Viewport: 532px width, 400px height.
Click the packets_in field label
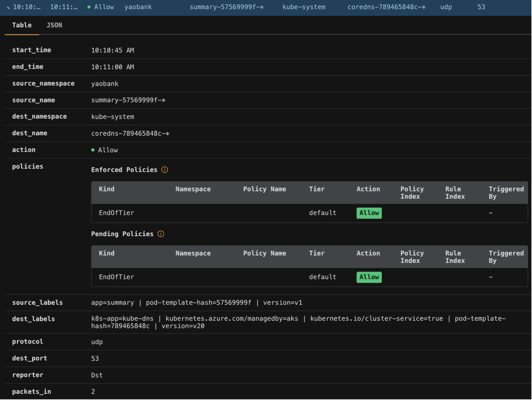pos(31,391)
